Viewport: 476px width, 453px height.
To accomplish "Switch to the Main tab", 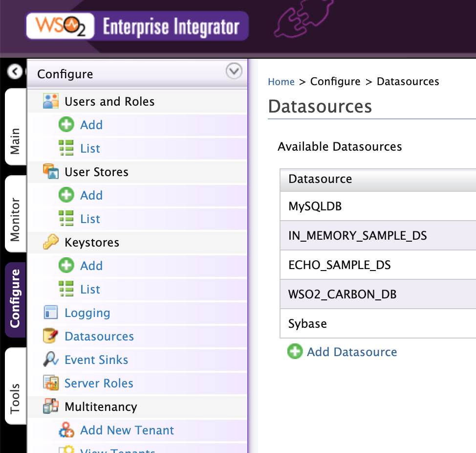I will (x=15, y=127).
